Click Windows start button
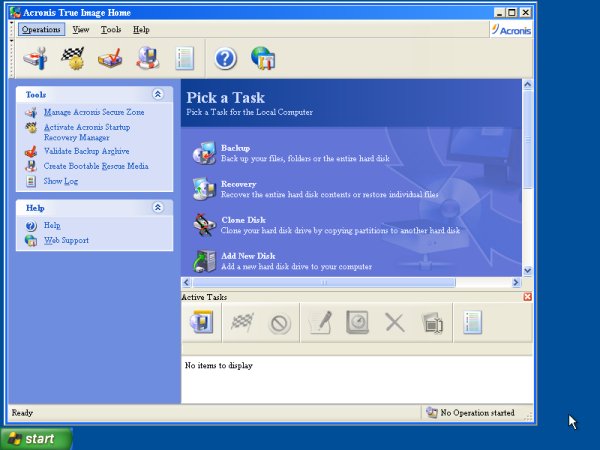Screen dimensions: 600x450 click(36, 439)
